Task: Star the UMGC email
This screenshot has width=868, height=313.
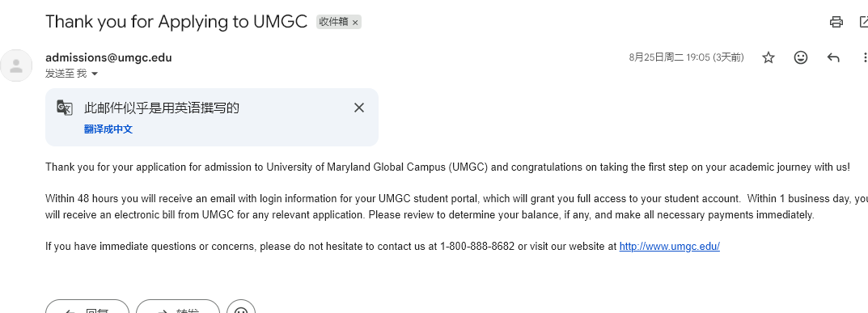Action: 768,57
